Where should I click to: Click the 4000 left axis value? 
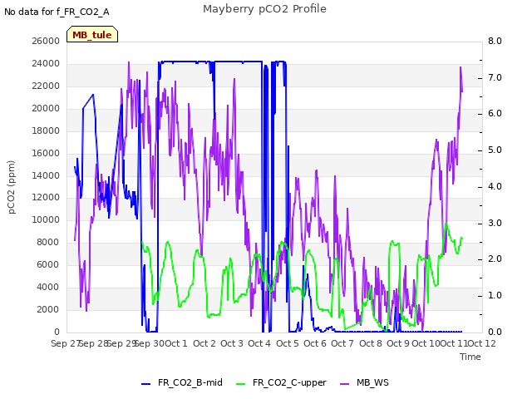tap(48, 288)
